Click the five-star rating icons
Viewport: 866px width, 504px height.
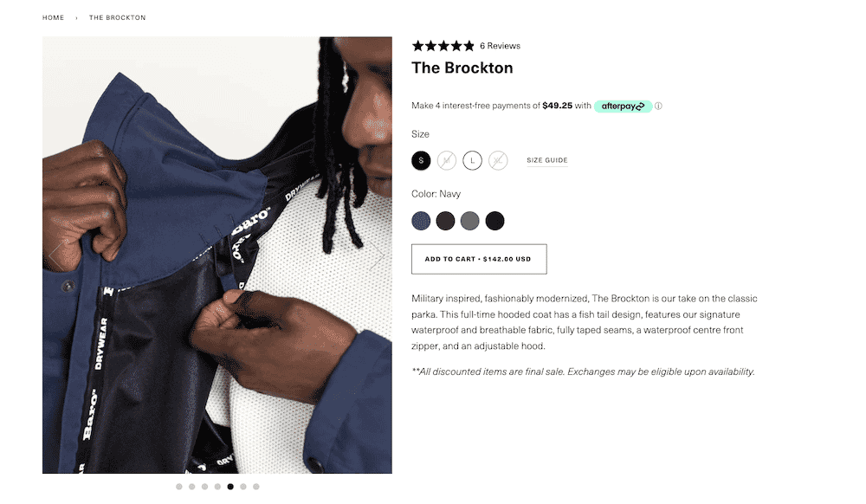pos(443,46)
